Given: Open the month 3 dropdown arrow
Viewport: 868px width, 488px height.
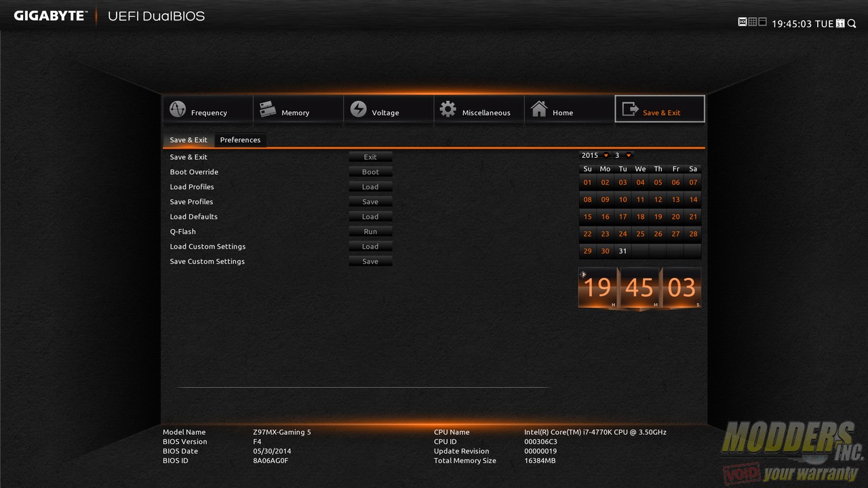Looking at the screenshot, I should click(x=629, y=156).
